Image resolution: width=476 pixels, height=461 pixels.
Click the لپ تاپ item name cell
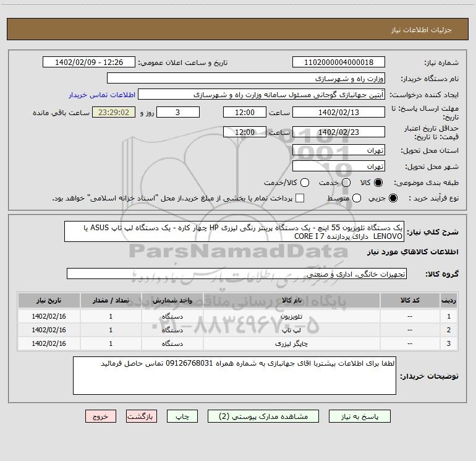[x=291, y=330]
